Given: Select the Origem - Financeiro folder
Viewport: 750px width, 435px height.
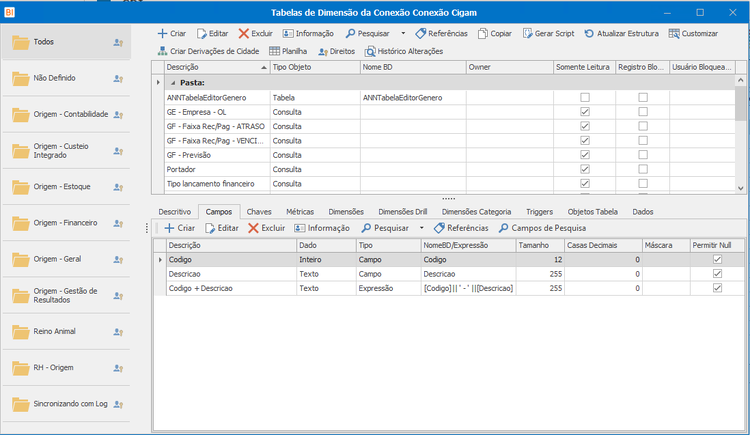Looking at the screenshot, I should tap(66, 223).
